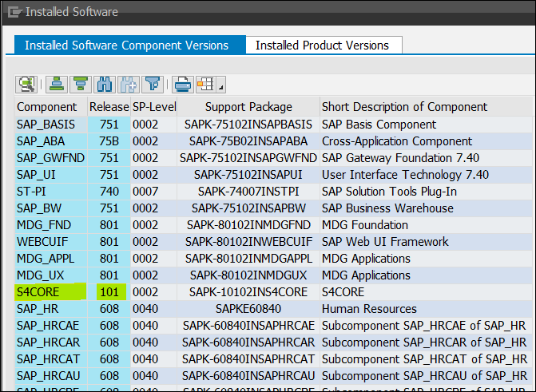Select the MDG_APPL component cell

[51, 259]
